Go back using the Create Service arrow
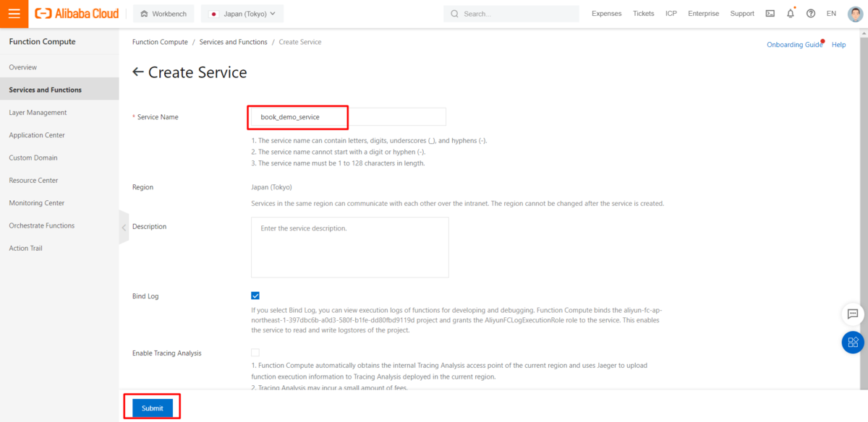Viewport: 868px width, 422px height. (x=138, y=72)
